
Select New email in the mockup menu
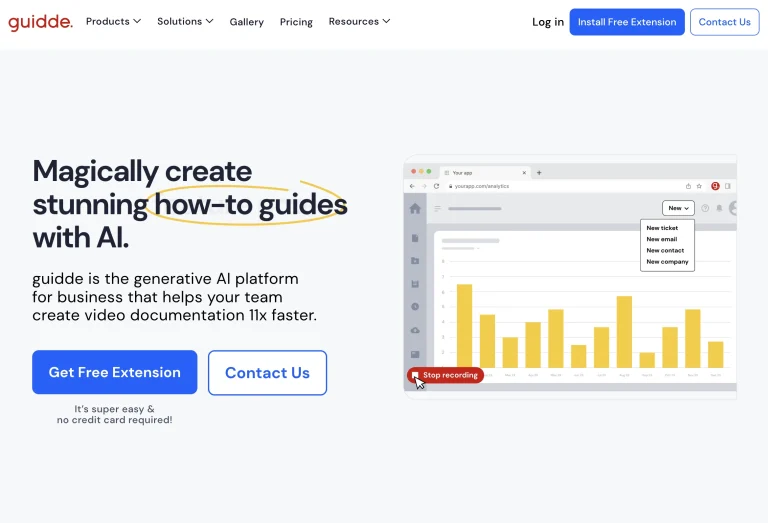pos(662,239)
